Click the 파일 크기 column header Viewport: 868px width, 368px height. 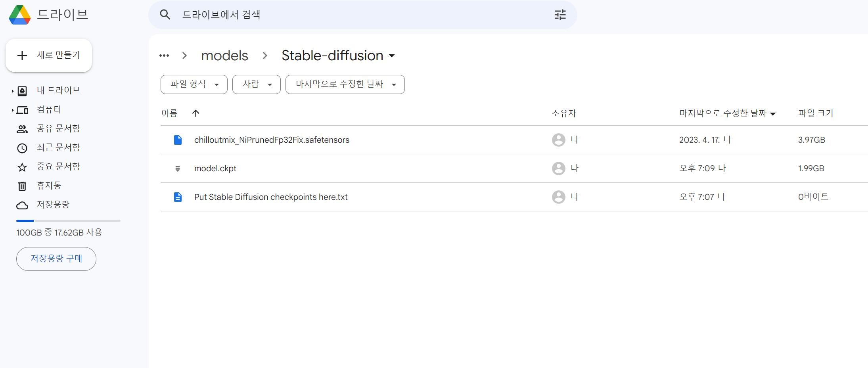(x=816, y=113)
